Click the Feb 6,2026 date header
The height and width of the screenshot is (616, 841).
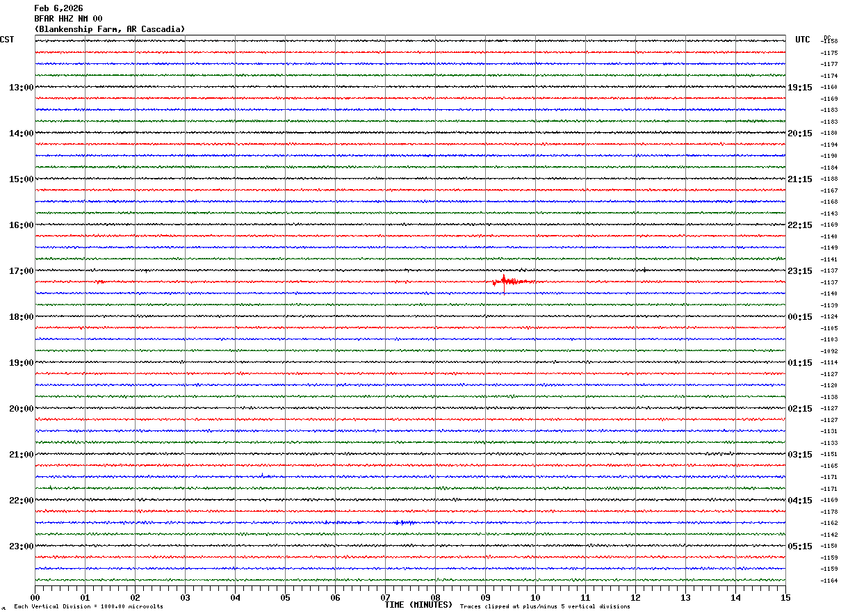click(x=58, y=8)
